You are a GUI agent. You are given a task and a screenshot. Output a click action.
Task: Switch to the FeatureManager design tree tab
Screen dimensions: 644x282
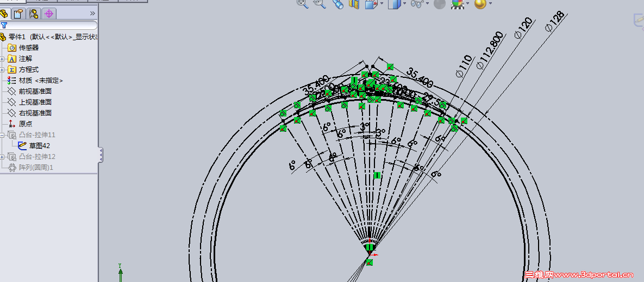(x=5, y=14)
